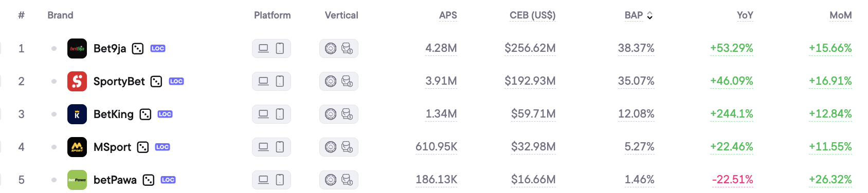Click the BetKing logo icon
Screen dimensions: 868x193
tap(77, 114)
